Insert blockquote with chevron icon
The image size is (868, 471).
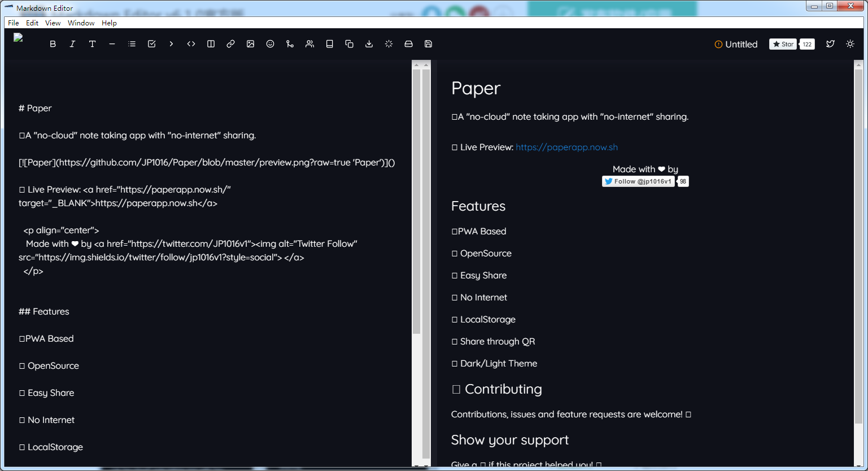[171, 44]
